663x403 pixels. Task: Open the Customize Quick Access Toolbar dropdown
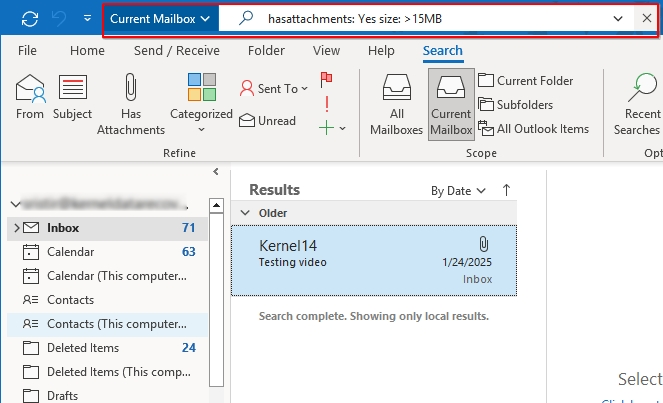[x=87, y=18]
